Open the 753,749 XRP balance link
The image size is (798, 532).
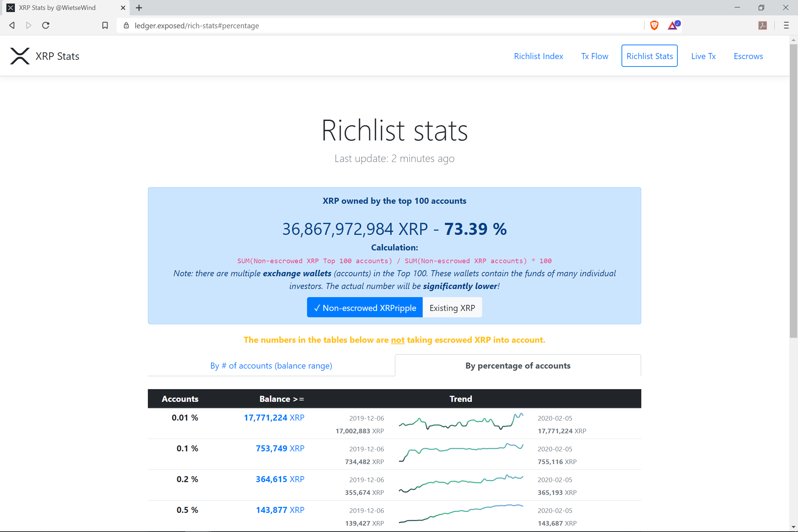pos(280,449)
